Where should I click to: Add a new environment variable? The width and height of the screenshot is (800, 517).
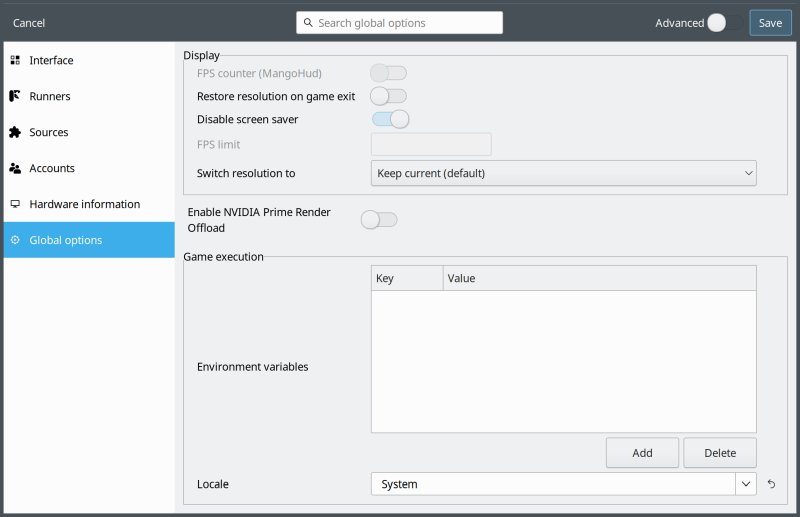point(642,453)
